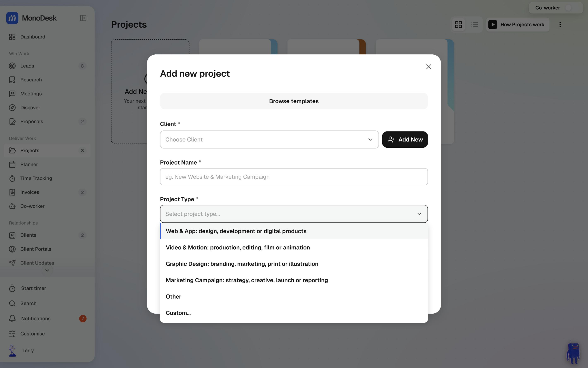Close the Add new project dialog
The height and width of the screenshot is (368, 588).
[x=429, y=67]
